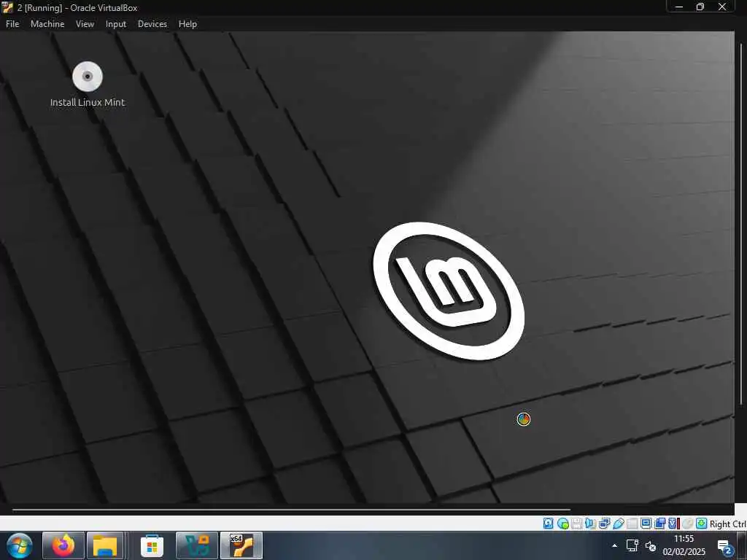Click the recording status icon

click(659, 524)
